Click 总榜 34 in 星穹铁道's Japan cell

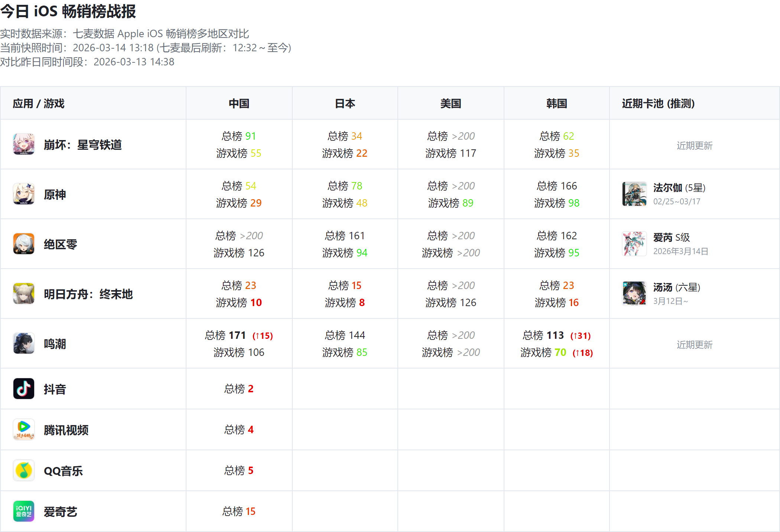345,136
